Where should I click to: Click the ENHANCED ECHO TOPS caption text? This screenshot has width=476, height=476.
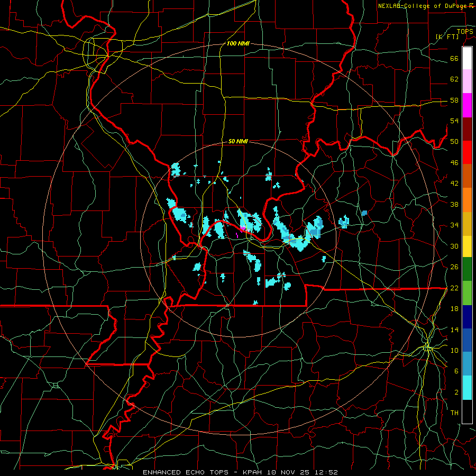tap(185, 472)
